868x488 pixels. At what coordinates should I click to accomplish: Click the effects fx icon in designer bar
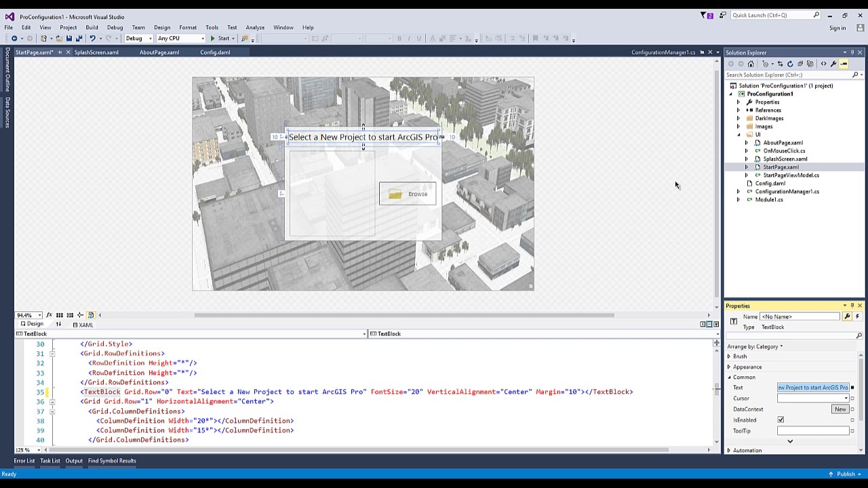[49, 315]
